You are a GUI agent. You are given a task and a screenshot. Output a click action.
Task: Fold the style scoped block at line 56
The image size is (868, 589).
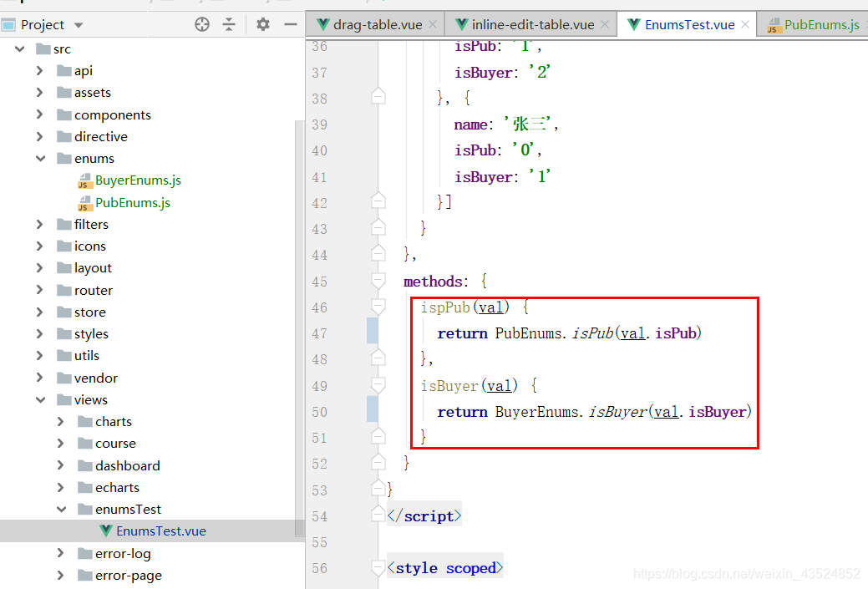(x=378, y=567)
